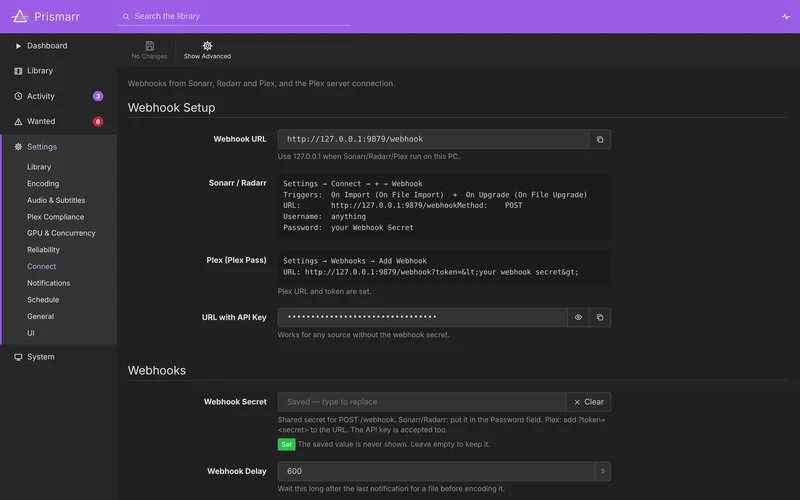
Task: Click the Webhook Setup heading
Action: (171, 108)
